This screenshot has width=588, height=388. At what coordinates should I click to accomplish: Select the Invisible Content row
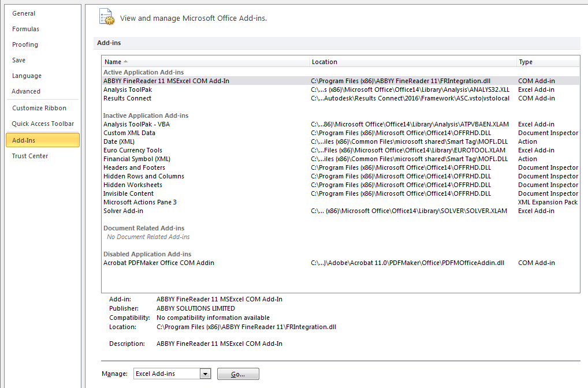[x=341, y=193]
